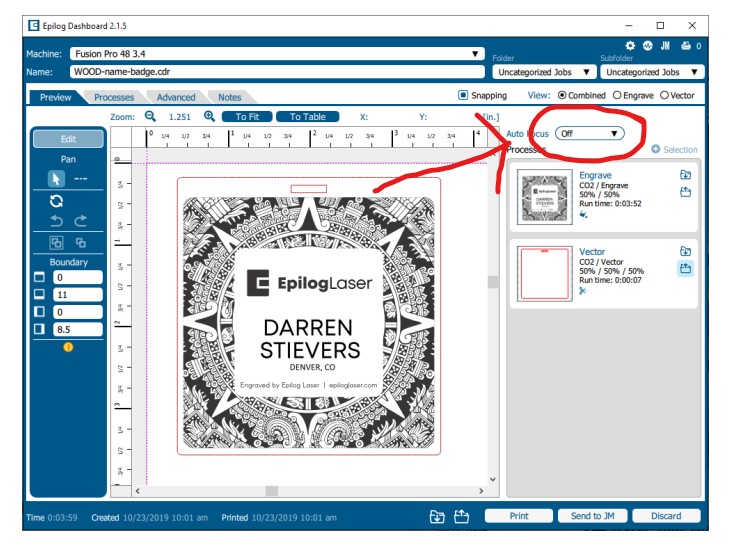The image size is (736, 542).
Task: Click the undo arrow icon
Action: pyautogui.click(x=57, y=221)
